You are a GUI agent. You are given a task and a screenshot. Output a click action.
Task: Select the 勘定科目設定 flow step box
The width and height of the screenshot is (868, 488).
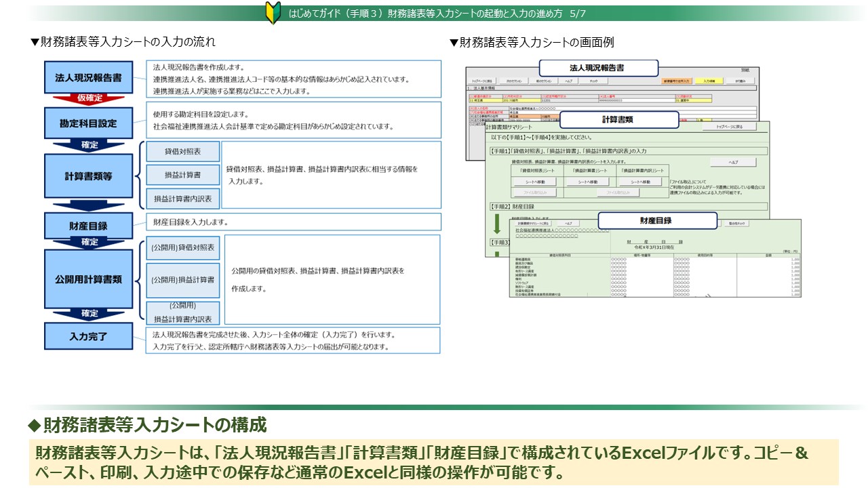[89, 123]
